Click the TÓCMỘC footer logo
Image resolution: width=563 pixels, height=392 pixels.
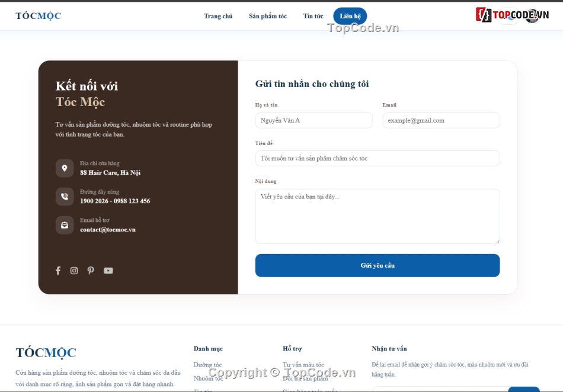[x=46, y=352]
